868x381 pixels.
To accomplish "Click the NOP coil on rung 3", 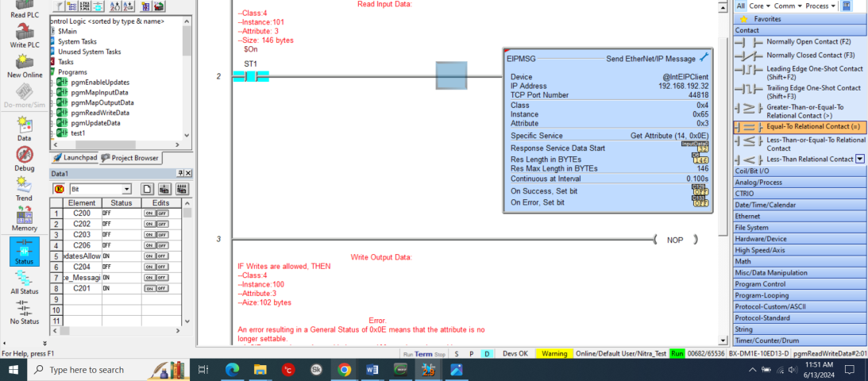I will point(675,240).
